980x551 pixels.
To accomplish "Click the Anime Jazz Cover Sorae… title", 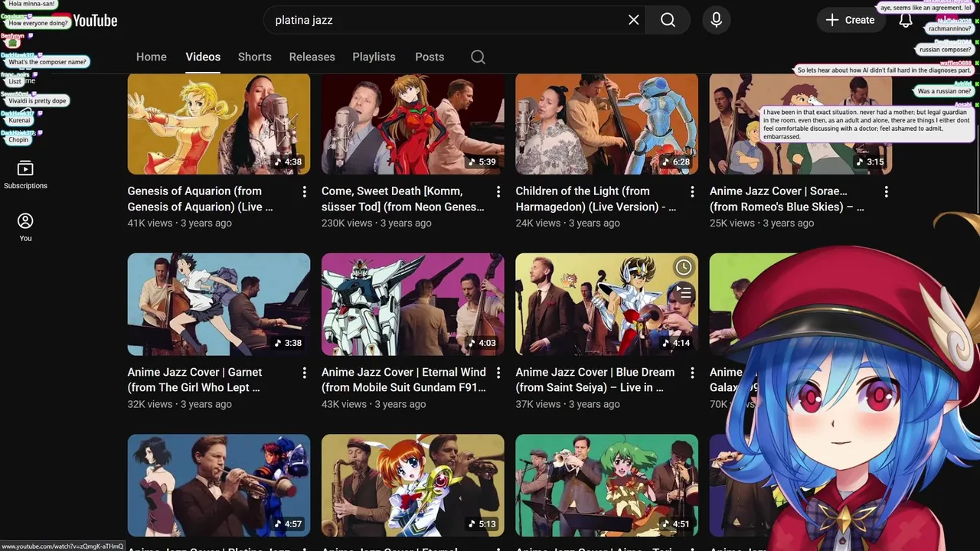I will [x=787, y=199].
